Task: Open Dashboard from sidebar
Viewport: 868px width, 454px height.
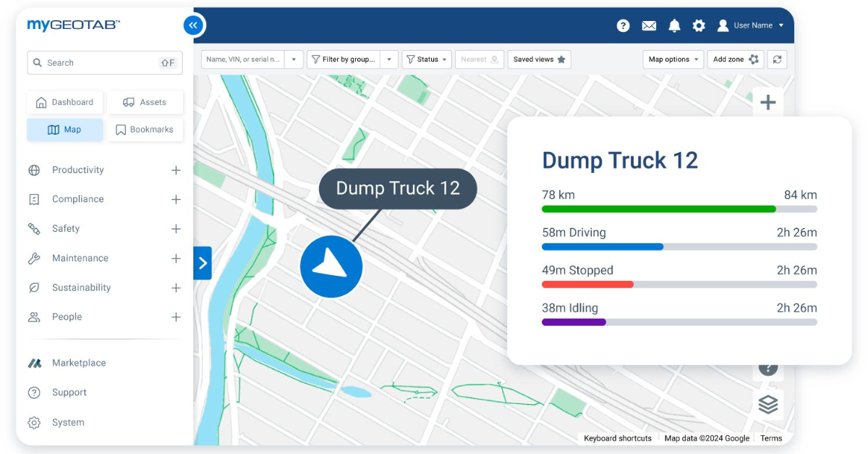Action: pyautogui.click(x=65, y=102)
